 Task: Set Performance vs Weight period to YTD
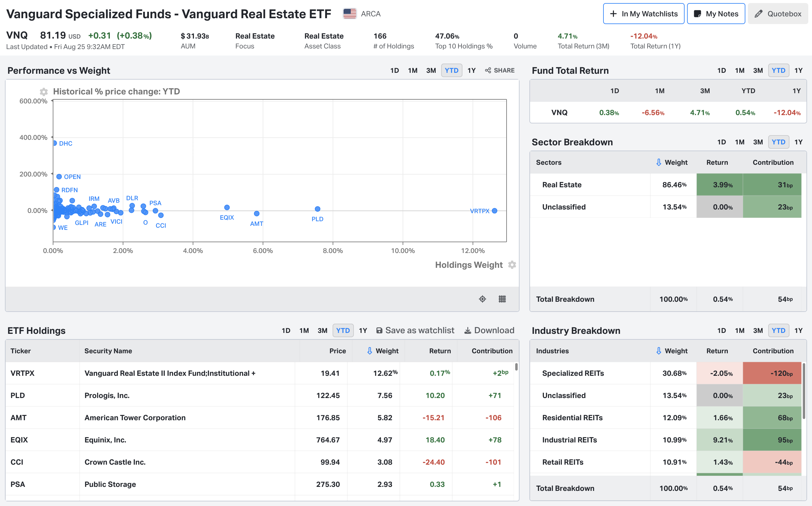tap(451, 70)
